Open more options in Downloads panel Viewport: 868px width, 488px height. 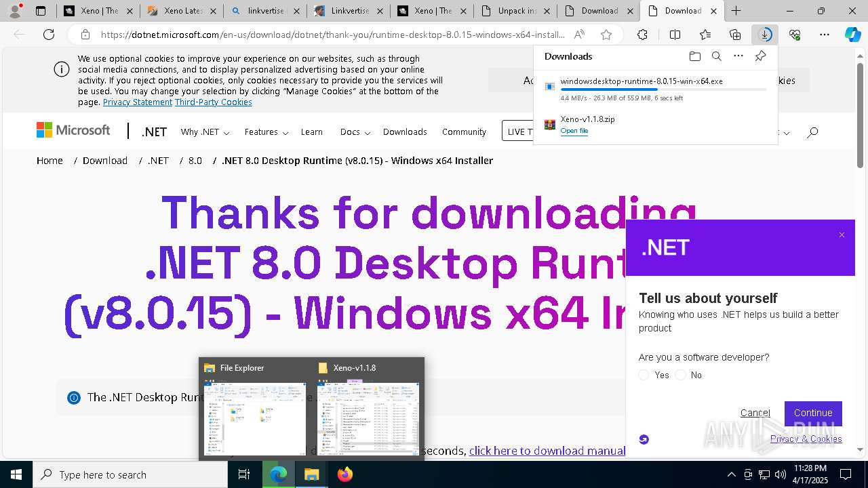[x=738, y=56]
